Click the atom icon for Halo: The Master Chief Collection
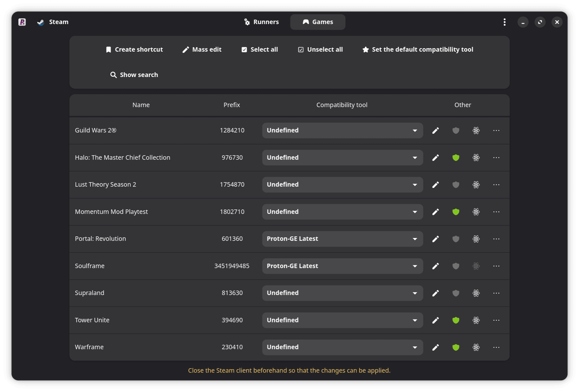The height and width of the screenshot is (392, 579). coord(476,157)
